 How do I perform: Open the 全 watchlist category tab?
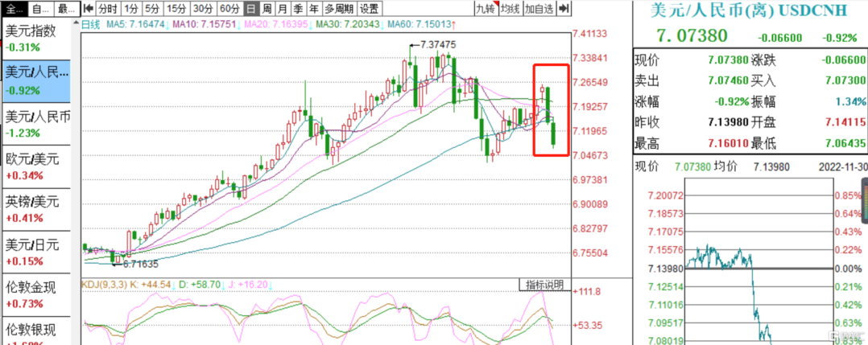click(x=12, y=8)
